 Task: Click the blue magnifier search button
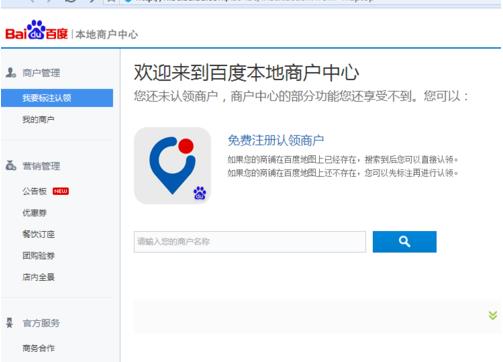405,242
